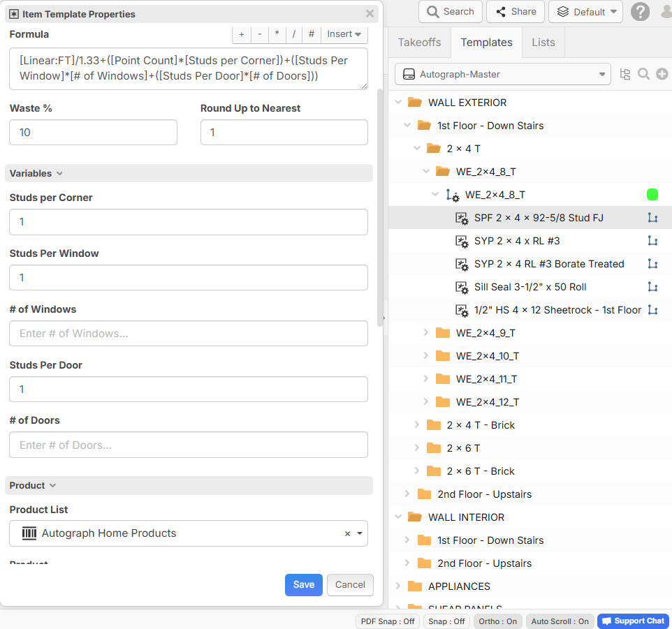Click linear takeoff icon on Sill Seal row
672x629 pixels.
[x=652, y=287]
